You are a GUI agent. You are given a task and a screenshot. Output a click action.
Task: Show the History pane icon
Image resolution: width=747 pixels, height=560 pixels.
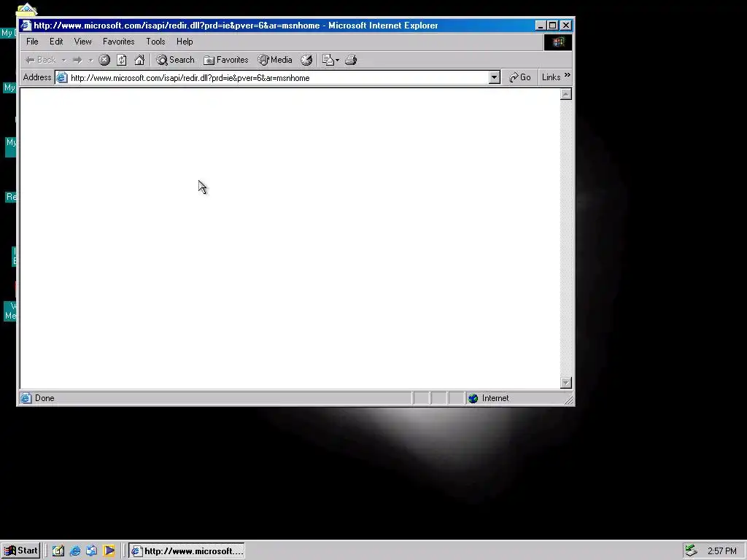coord(306,60)
